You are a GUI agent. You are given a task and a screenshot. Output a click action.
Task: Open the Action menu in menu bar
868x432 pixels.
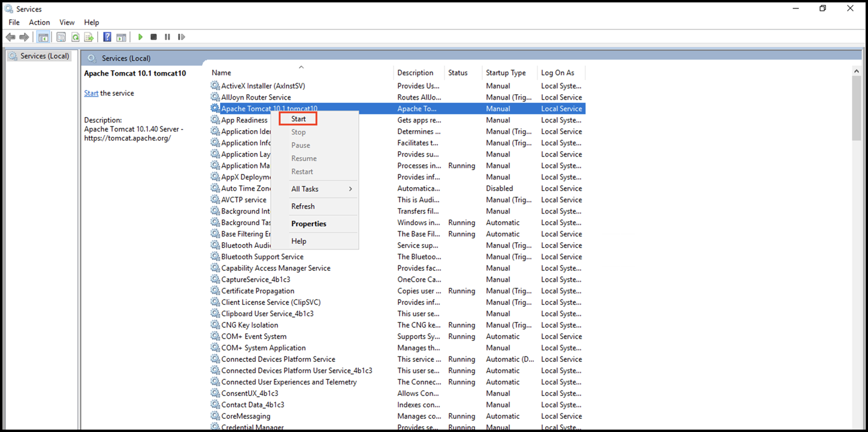pos(40,22)
